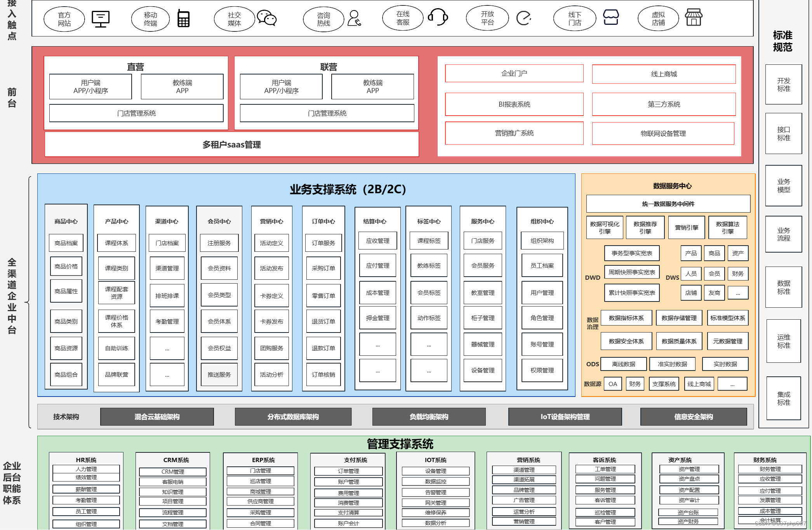The height and width of the screenshot is (530, 812).
Task: Click the 官方网站 oval label
Action: (64, 19)
